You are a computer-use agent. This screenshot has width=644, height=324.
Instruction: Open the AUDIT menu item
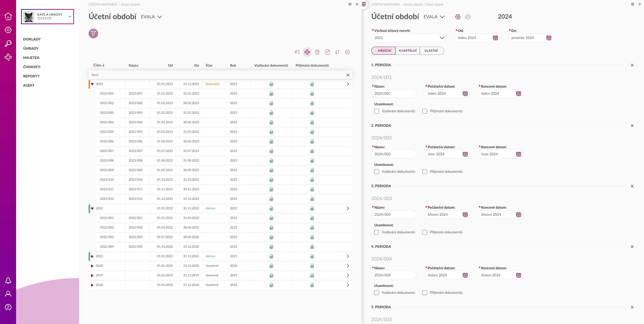tap(29, 85)
